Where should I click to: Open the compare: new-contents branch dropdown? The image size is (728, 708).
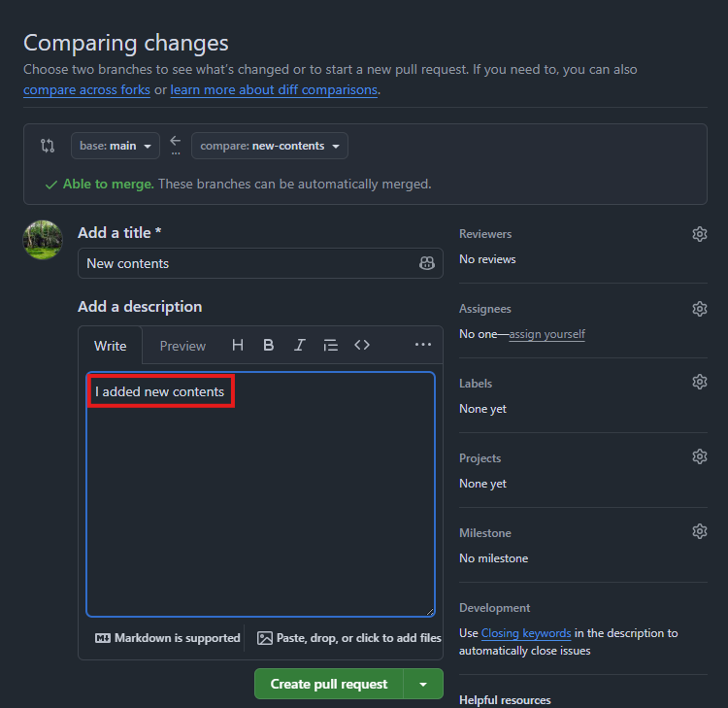pos(269,146)
